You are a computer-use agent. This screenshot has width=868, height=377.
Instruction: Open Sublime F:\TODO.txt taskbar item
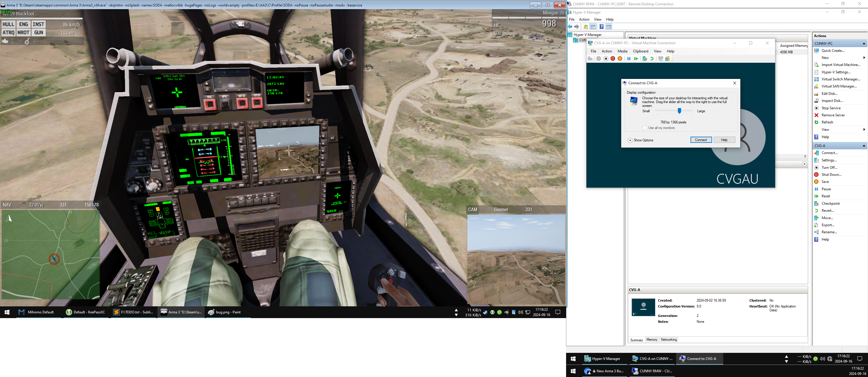133,312
